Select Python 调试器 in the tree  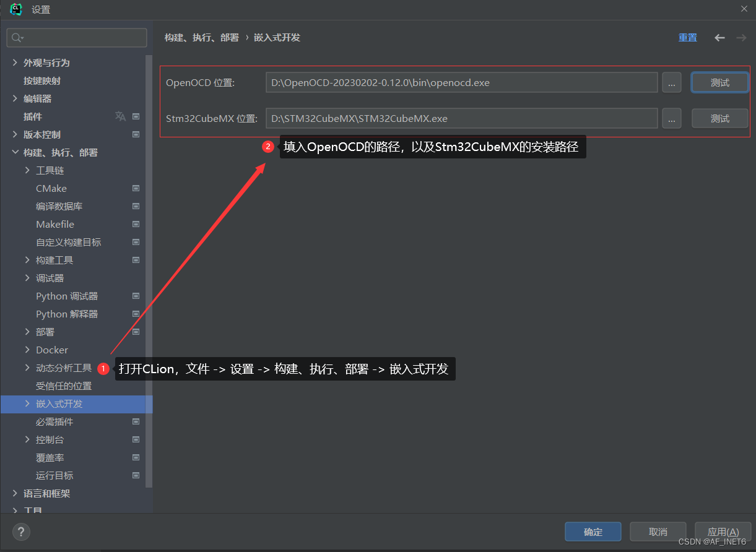67,296
